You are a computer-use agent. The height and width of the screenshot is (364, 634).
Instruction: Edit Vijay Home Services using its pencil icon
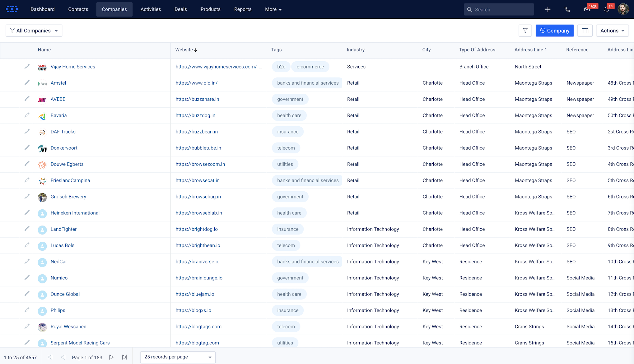pyautogui.click(x=27, y=66)
